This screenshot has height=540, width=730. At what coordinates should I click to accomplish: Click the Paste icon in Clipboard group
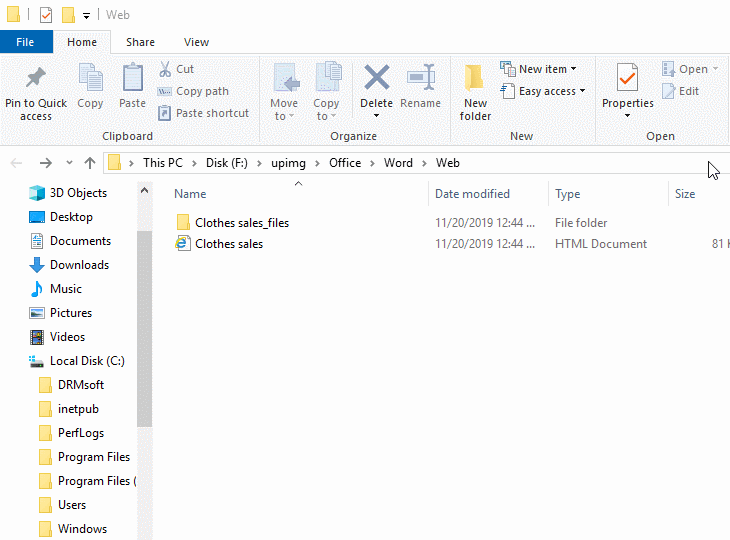pyautogui.click(x=132, y=78)
